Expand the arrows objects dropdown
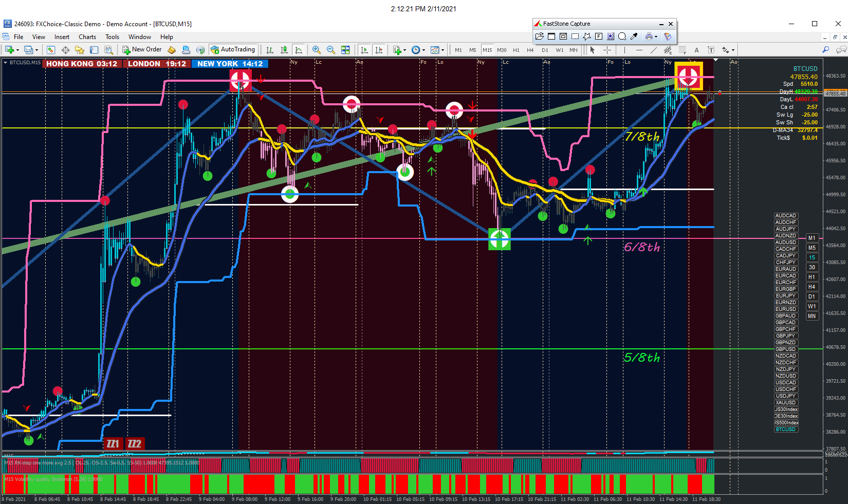Screen dimensions: 848x504 coord(733,50)
